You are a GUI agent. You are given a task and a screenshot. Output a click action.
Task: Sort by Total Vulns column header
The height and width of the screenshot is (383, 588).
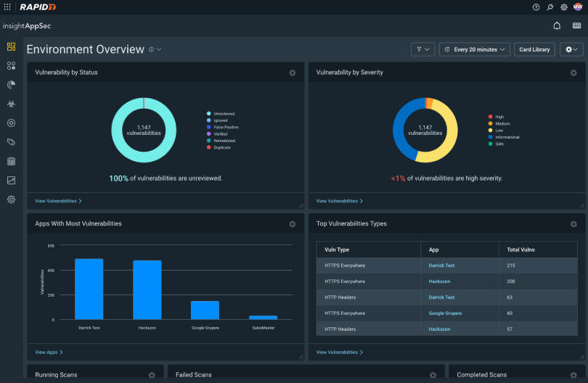coord(538,250)
